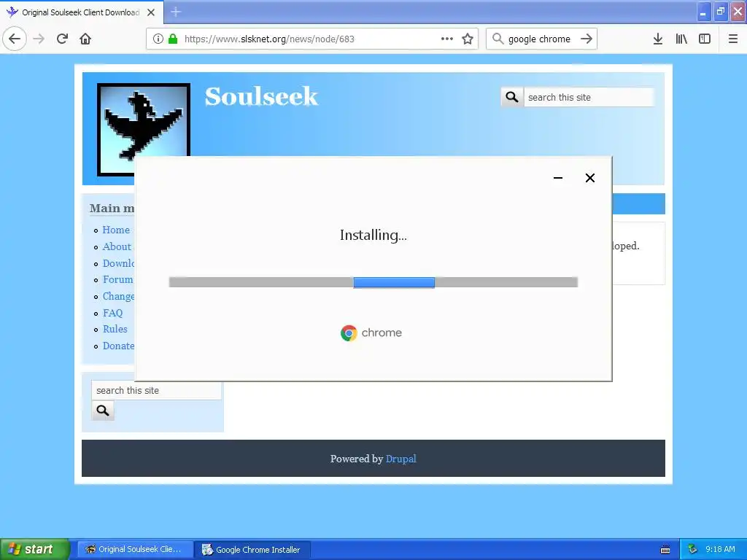Submit the google chrome search arrow
This screenshot has height=560, width=747.
click(587, 39)
